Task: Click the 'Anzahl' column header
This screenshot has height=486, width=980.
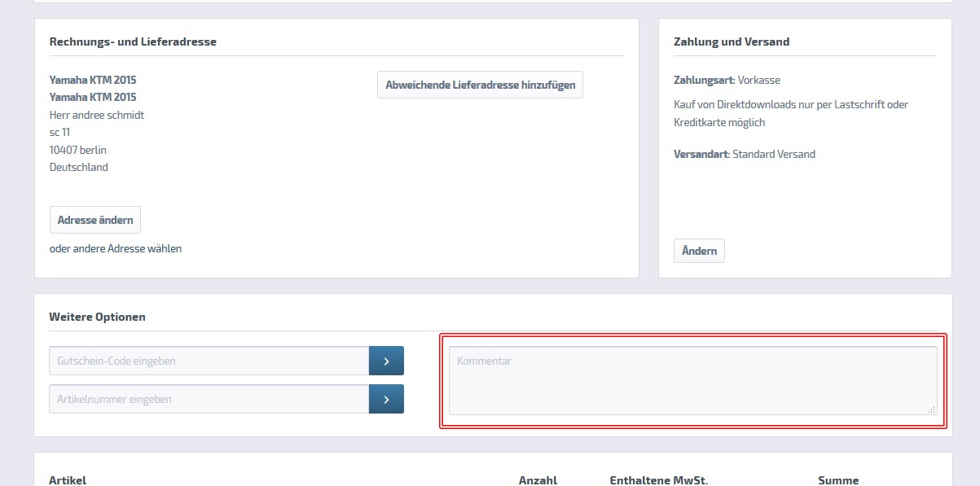Action: [538, 480]
